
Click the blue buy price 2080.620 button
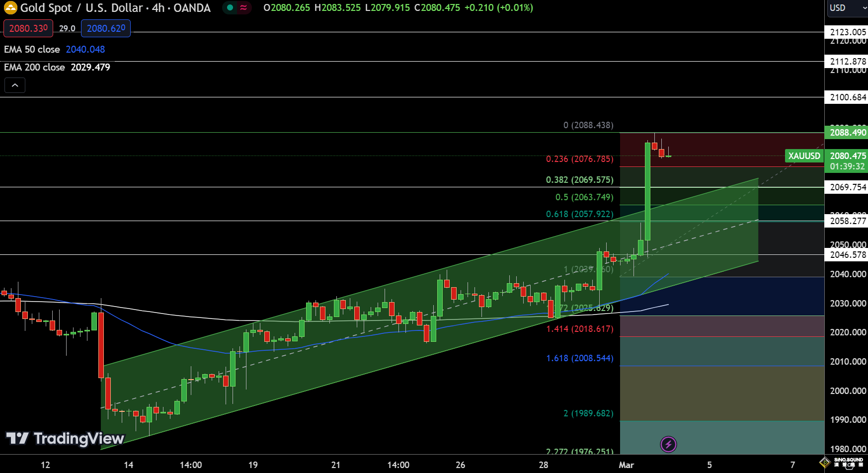(x=106, y=28)
